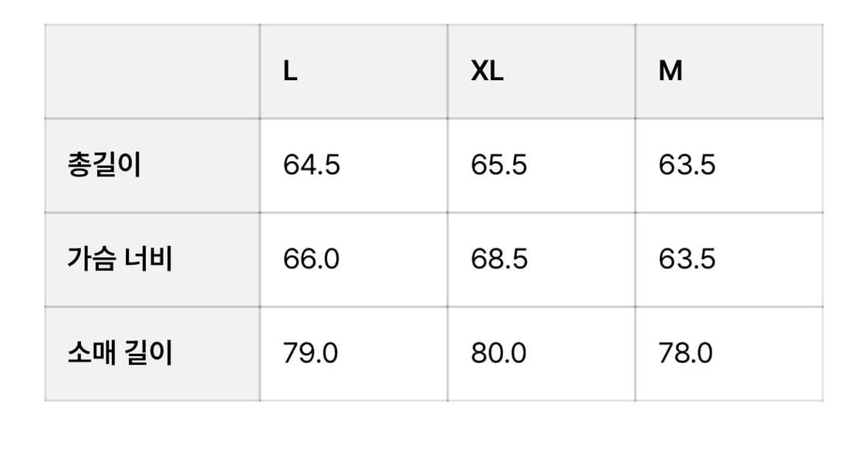Click the smallest 소매 길이 measurement
868x454 pixels.
(685, 354)
